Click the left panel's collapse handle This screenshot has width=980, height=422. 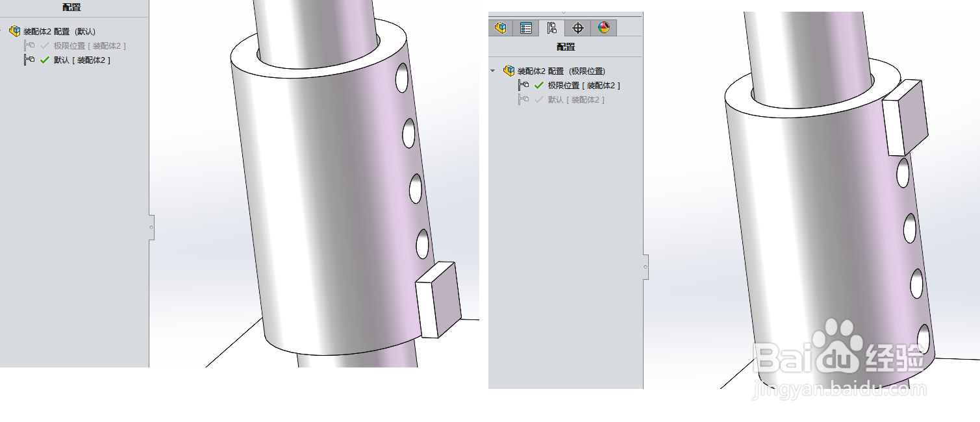pyautogui.click(x=151, y=227)
